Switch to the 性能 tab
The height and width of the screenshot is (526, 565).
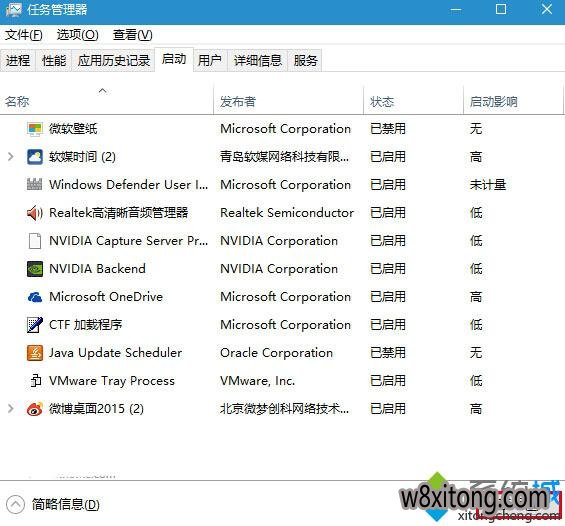tap(54, 60)
